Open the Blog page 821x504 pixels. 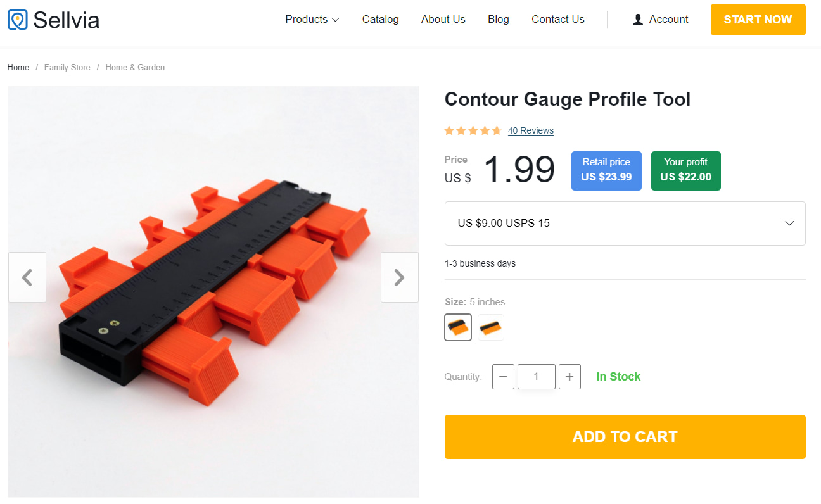tap(499, 20)
